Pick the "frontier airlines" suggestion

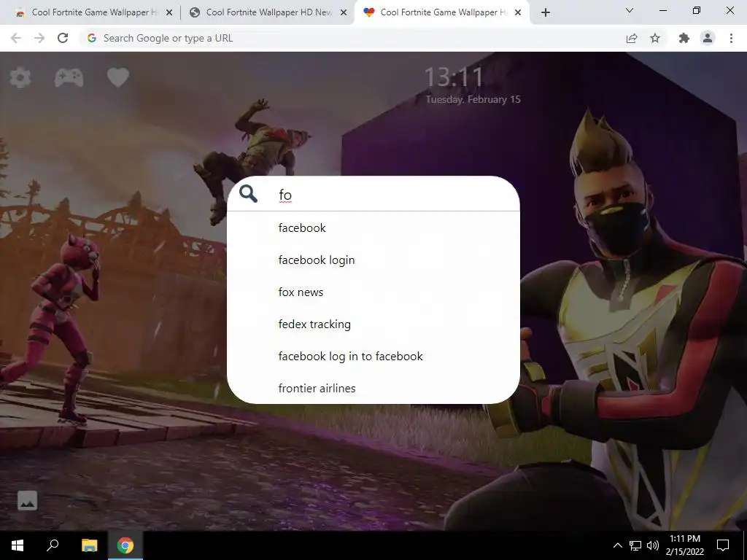[x=373, y=388]
